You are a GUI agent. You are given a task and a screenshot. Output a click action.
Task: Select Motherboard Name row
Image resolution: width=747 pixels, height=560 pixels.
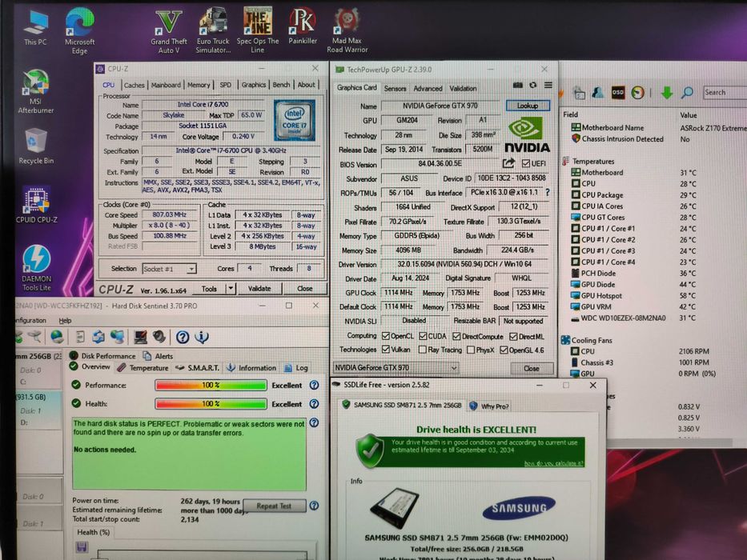point(657,128)
